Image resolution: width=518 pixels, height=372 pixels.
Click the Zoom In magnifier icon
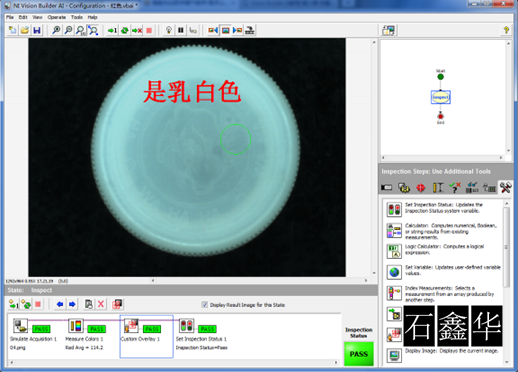coord(56,30)
